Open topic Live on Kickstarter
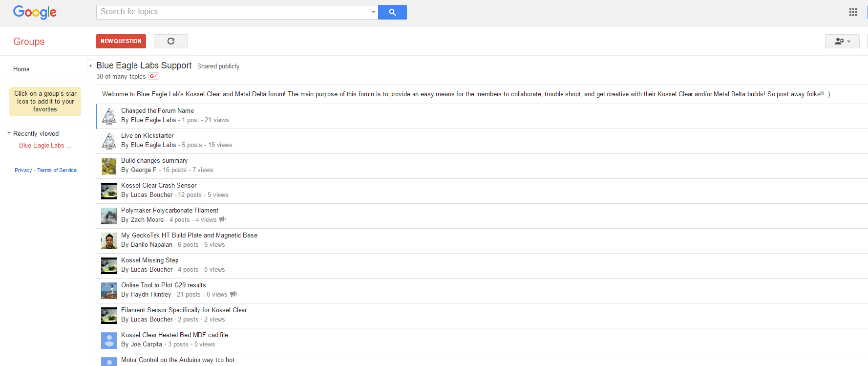The height and width of the screenshot is (366, 868). (x=147, y=136)
